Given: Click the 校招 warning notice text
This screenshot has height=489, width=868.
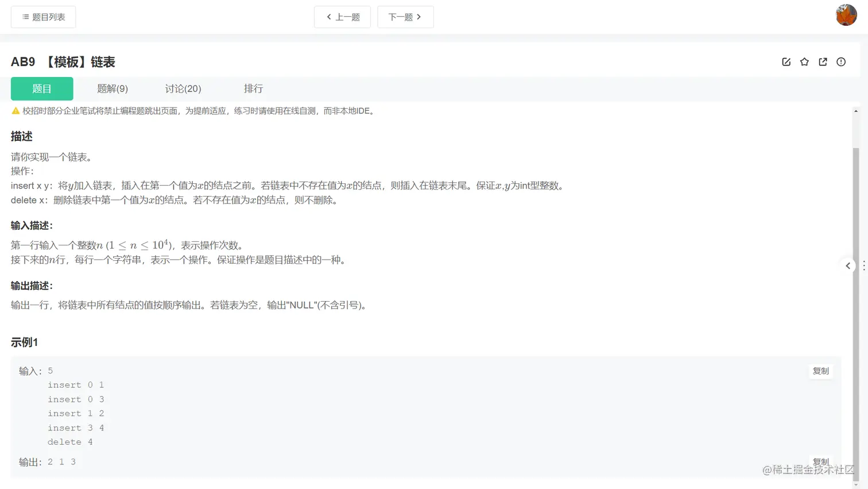Looking at the screenshot, I should pyautogui.click(x=200, y=111).
